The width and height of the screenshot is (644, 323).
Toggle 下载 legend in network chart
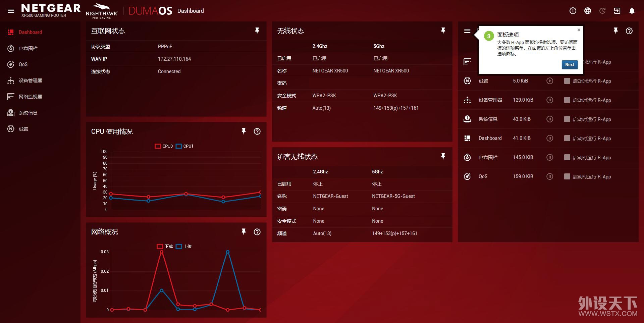[165, 247]
